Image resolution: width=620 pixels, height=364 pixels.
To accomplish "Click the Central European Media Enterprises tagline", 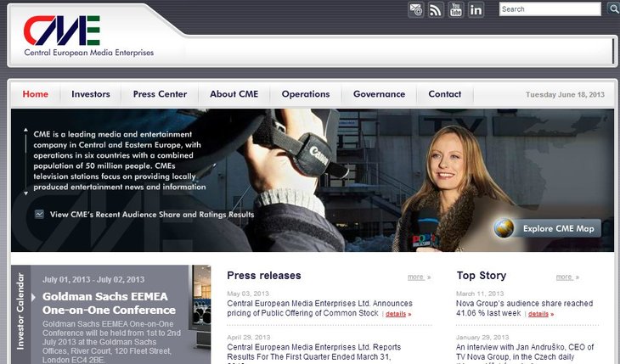I will point(88,52).
